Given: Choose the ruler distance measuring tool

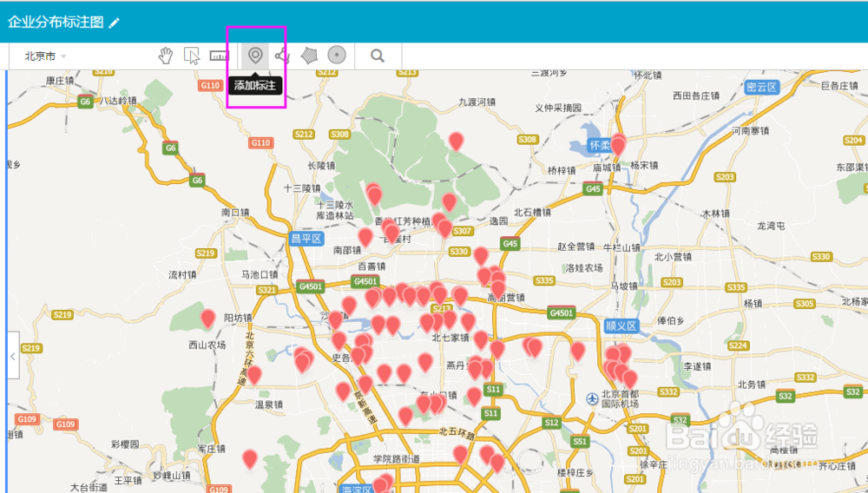Looking at the screenshot, I should (x=219, y=56).
